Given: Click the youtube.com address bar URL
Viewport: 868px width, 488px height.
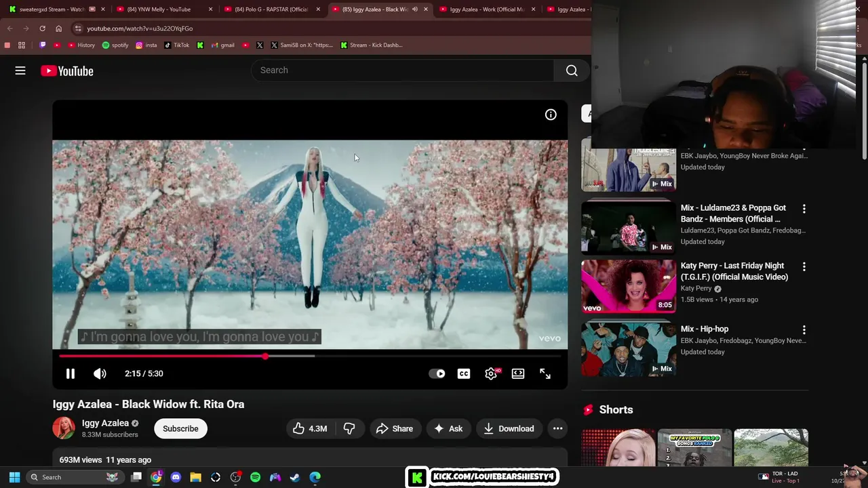Looking at the screenshot, I should [x=140, y=28].
